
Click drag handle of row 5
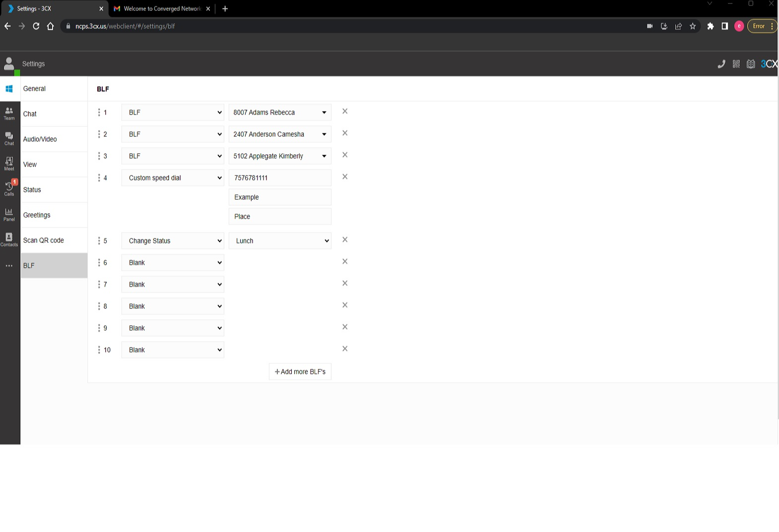tap(99, 241)
